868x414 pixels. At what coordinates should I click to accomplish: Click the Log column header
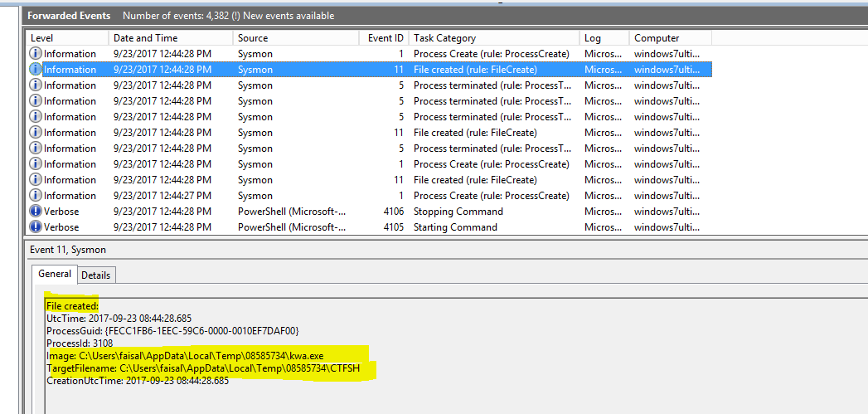pos(603,38)
